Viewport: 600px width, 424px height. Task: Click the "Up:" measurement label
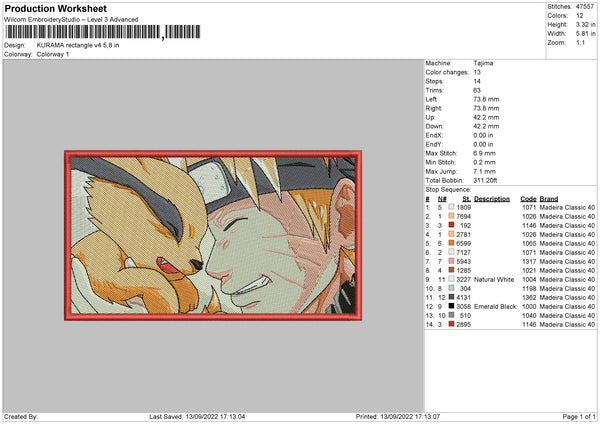[x=430, y=117]
